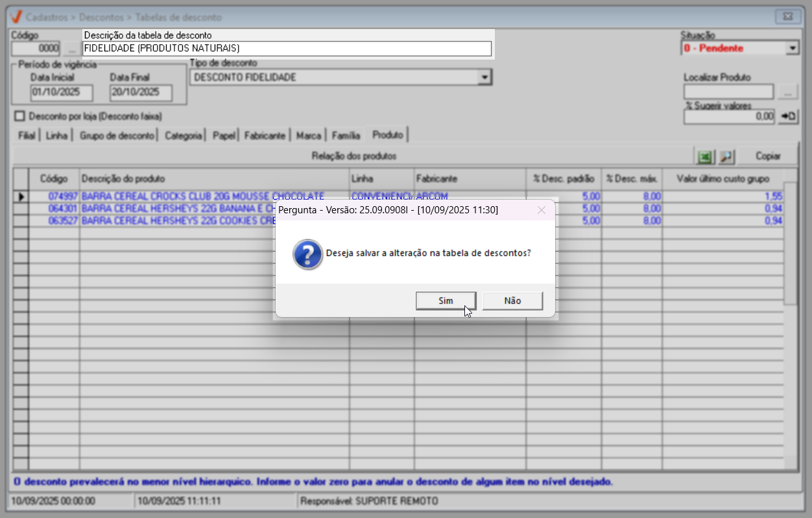812x518 pixels.
Task: Close the Pergunta dialog with X
Action: (542, 210)
